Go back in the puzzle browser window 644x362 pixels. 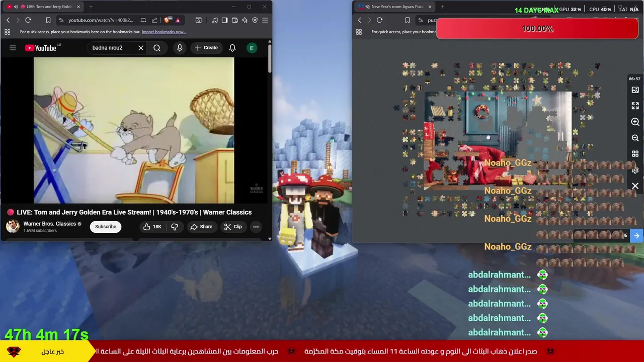click(x=359, y=20)
